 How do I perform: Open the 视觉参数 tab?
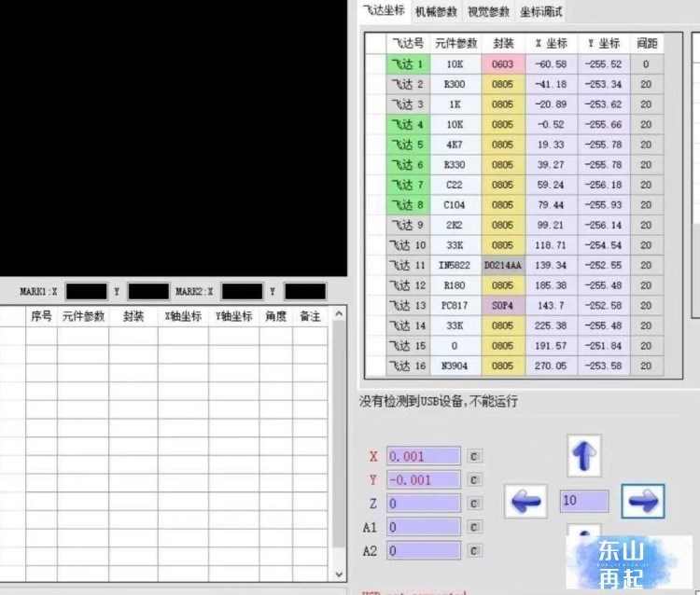(x=488, y=11)
